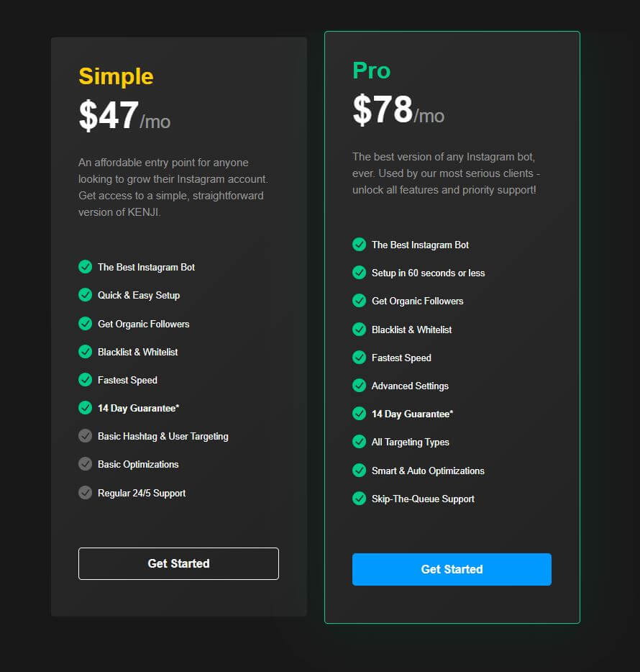Click Pro's Get Organic Followers text

[x=417, y=301]
